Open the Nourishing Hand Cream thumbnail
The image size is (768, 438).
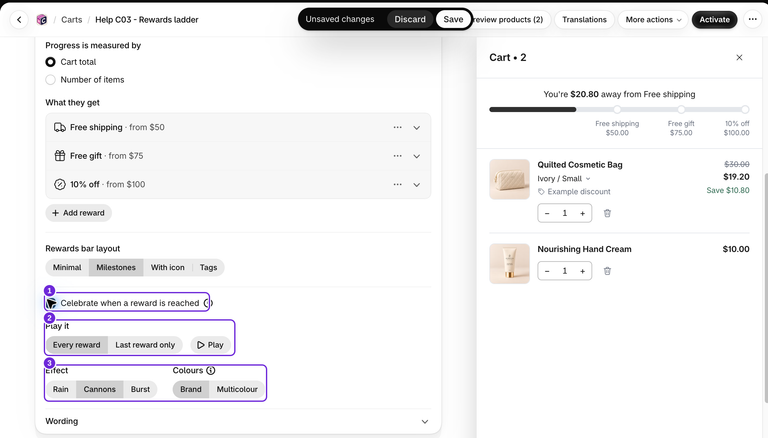pos(509,264)
